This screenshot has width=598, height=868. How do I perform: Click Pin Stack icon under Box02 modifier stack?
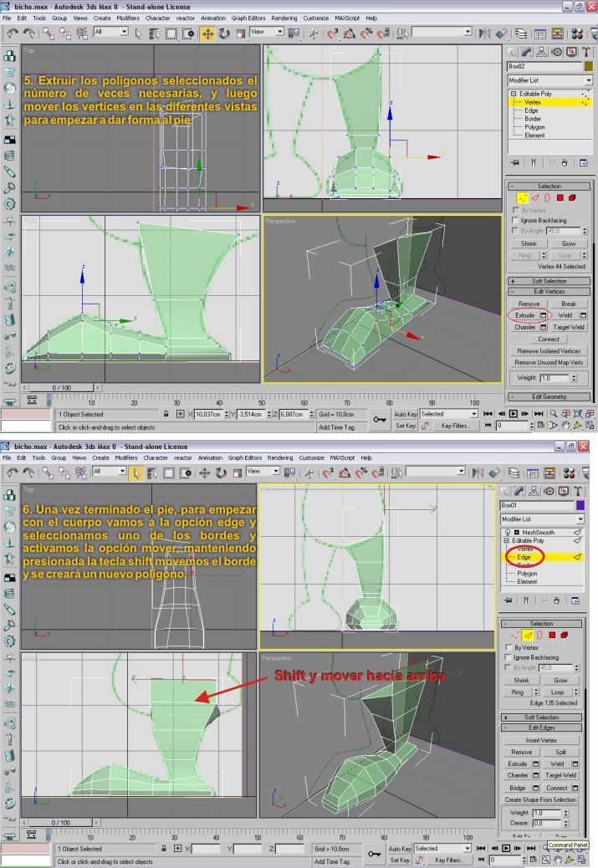pyautogui.click(x=515, y=163)
